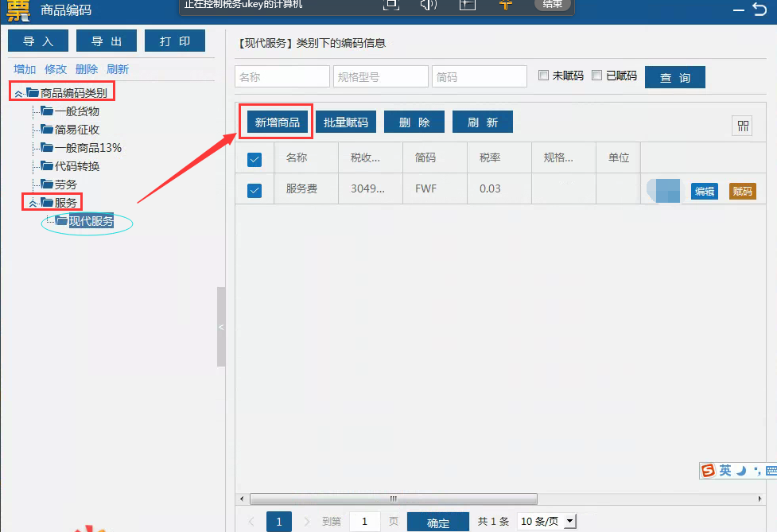
Task: Click the 劳务 folder icon
Action: pyautogui.click(x=47, y=184)
